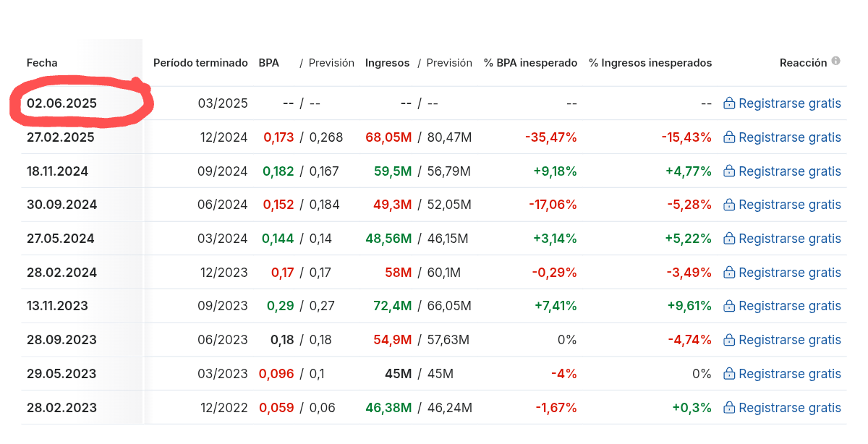868x444 pixels.
Task: Click lock icon in the 27.02.2025 row
Action: 729,137
